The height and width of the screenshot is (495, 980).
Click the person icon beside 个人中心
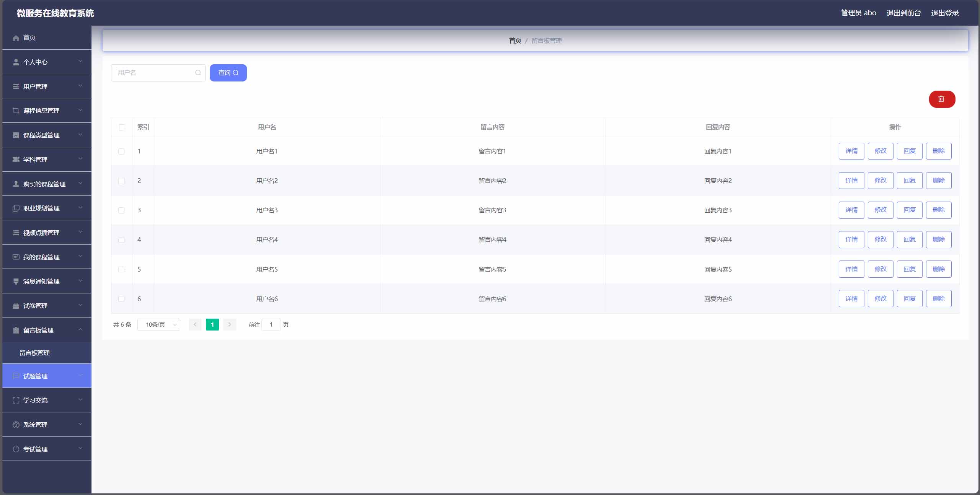pos(16,62)
